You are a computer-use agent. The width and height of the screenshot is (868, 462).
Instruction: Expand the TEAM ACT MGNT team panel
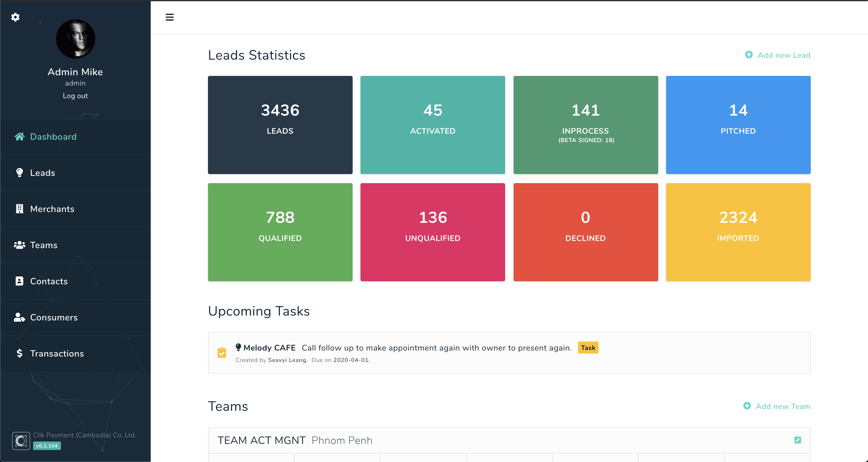click(x=295, y=440)
